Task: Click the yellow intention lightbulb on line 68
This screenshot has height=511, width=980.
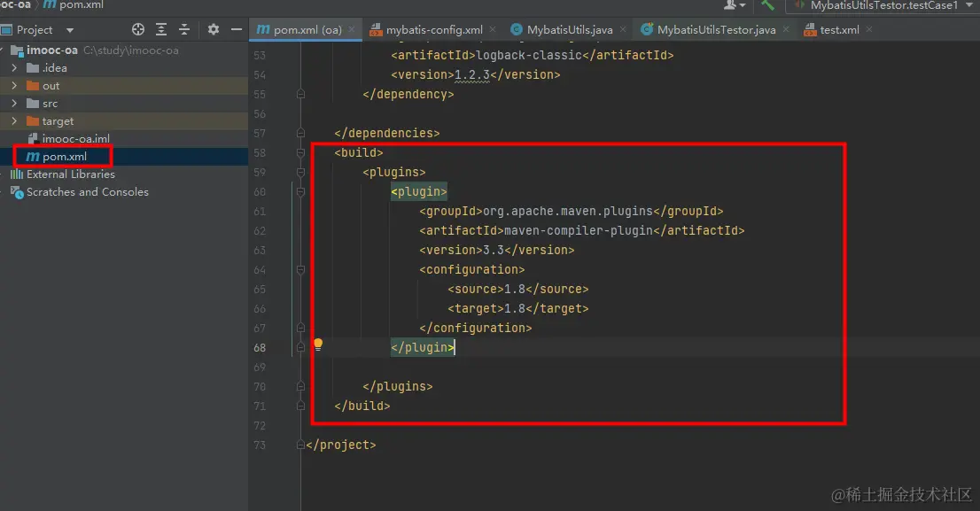Action: click(318, 345)
